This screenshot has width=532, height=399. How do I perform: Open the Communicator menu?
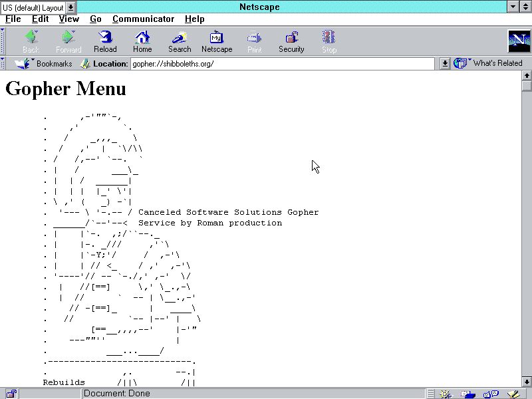pos(143,19)
